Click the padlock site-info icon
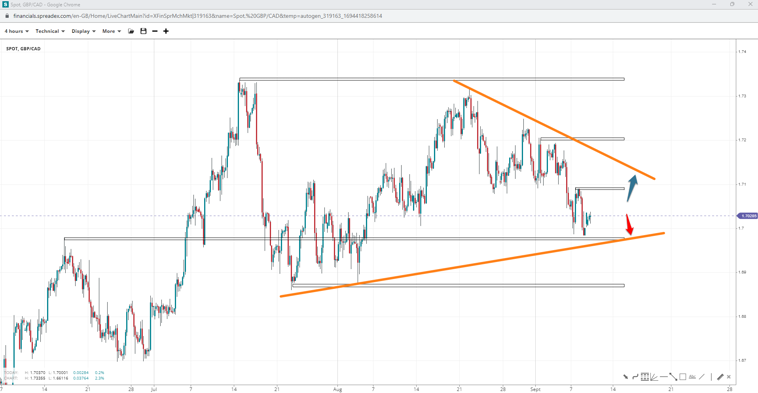Viewport: 758px width, 393px height. coord(6,16)
